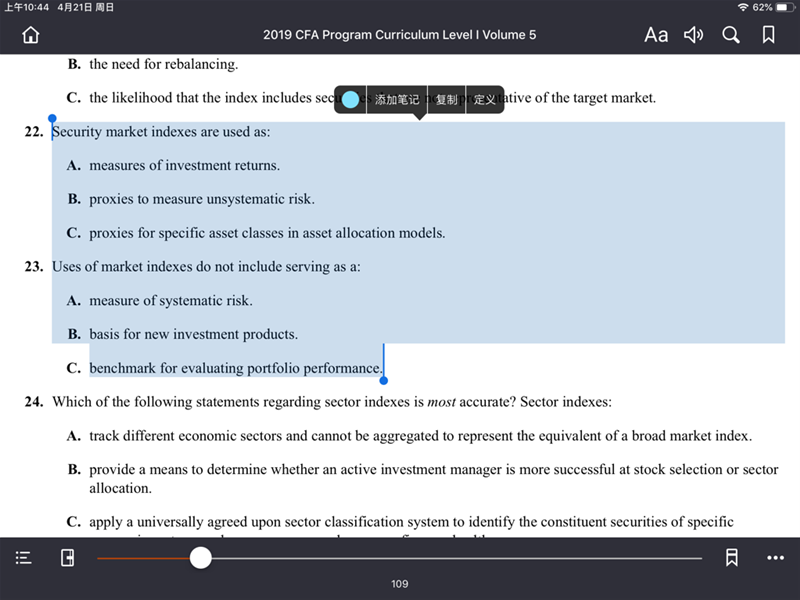The height and width of the screenshot is (600, 800).
Task: Click answer 'measures of investment returns.'
Action: [185, 165]
